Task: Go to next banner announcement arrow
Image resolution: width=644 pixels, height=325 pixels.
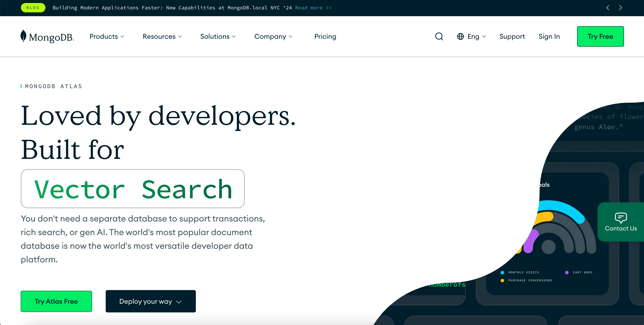Action: pyautogui.click(x=621, y=8)
